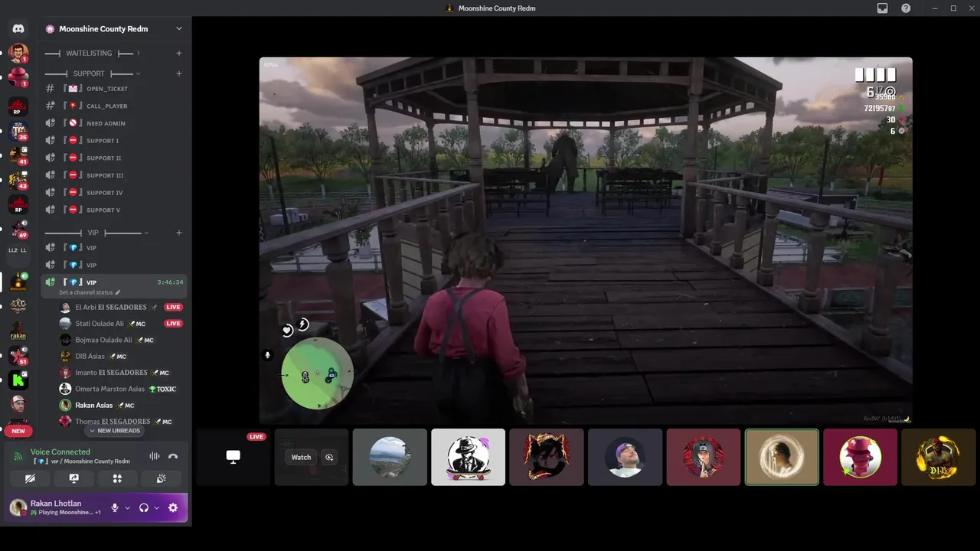Join the SUPPORT IV voice channel
The width and height of the screenshot is (980, 551).
[x=114, y=193]
